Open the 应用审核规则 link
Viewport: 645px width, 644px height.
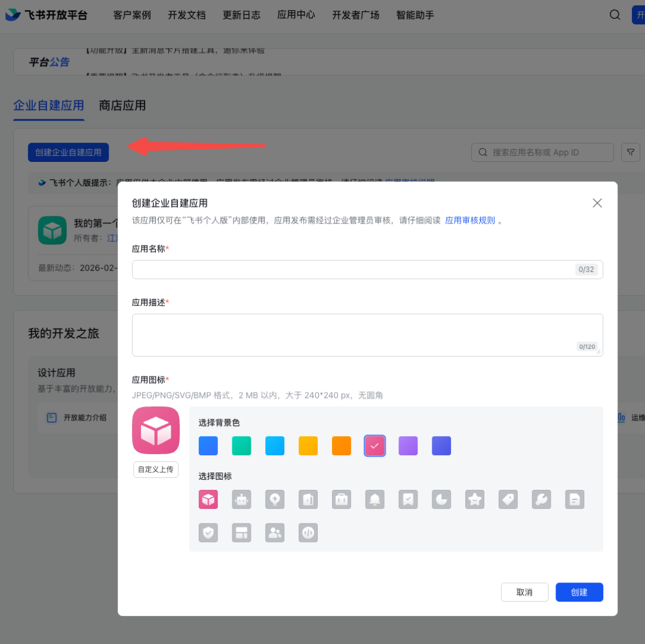point(470,220)
